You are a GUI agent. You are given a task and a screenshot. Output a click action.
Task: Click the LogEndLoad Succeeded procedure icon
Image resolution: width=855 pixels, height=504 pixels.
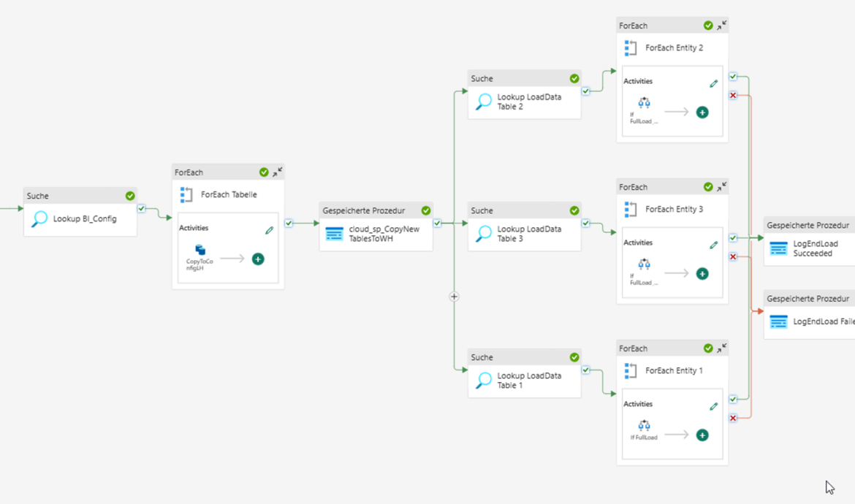tap(779, 248)
